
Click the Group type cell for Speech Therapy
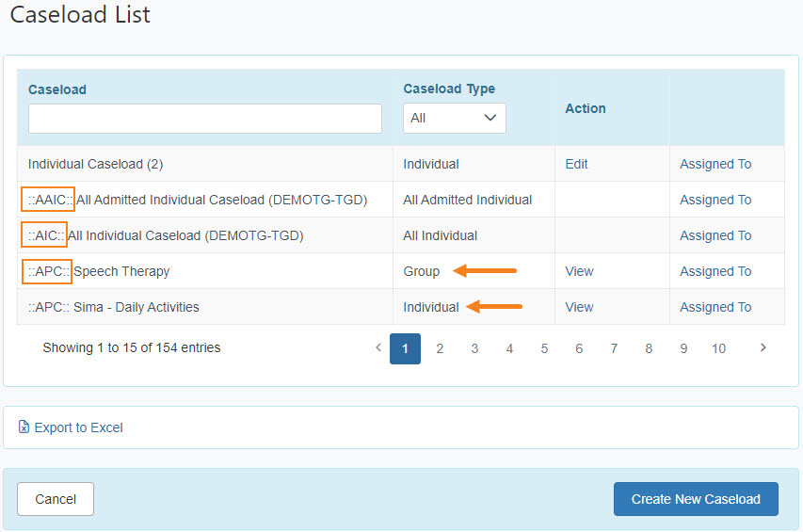(422, 271)
